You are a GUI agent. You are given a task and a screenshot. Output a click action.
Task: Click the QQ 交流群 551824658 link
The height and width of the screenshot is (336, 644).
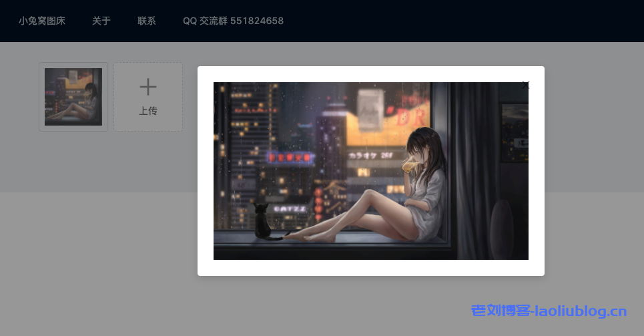click(x=233, y=21)
